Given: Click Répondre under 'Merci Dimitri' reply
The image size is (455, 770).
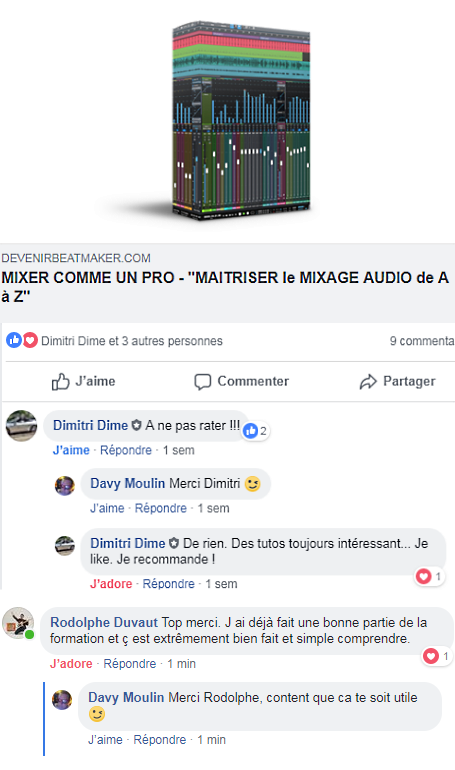Looking at the screenshot, I should coord(161,508).
